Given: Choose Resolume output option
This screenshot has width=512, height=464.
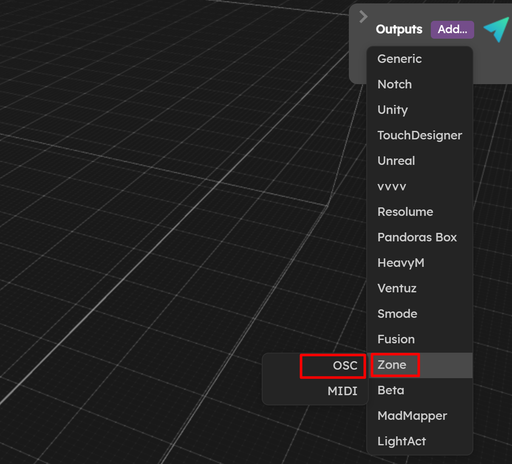Looking at the screenshot, I should [x=420, y=212].
